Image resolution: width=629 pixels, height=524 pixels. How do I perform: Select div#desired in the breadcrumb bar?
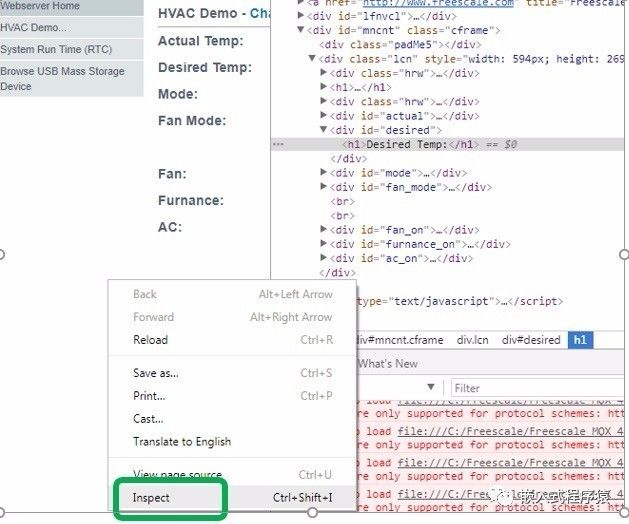[531, 340]
